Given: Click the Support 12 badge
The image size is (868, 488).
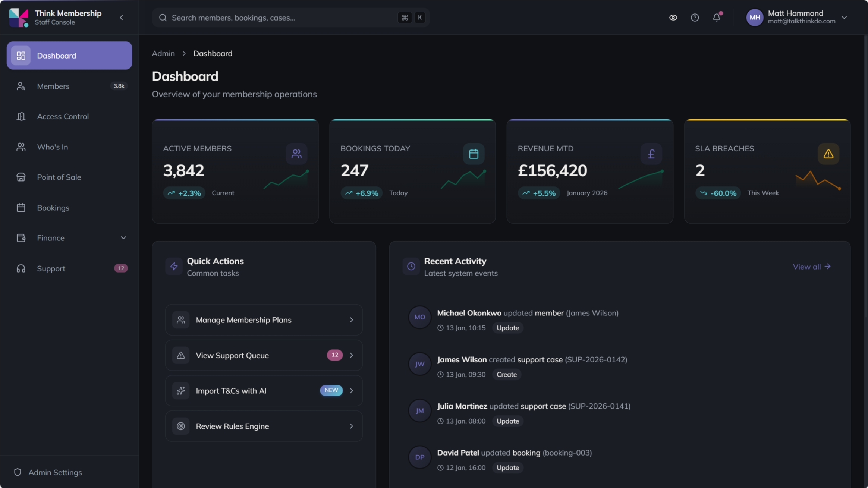Looking at the screenshot, I should (x=121, y=268).
